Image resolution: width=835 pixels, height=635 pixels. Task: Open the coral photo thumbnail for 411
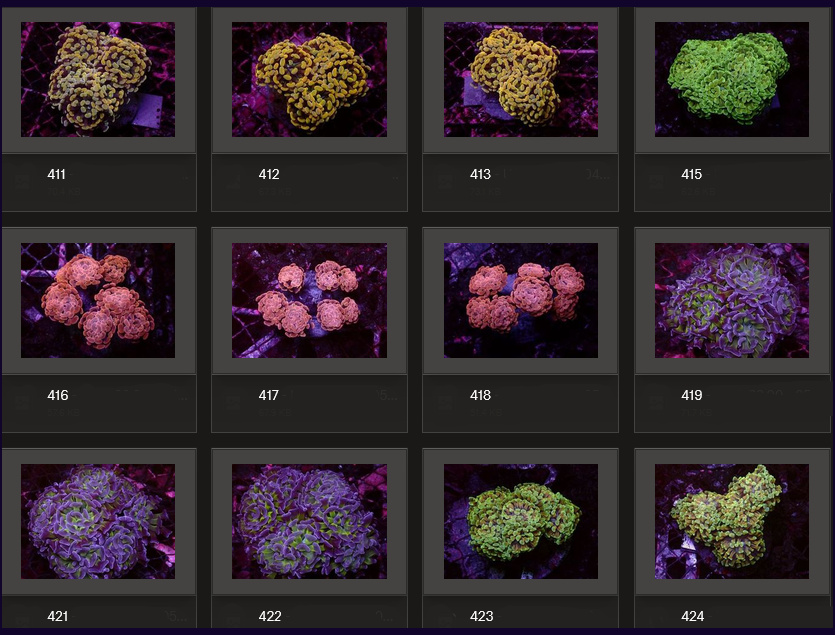point(98,79)
